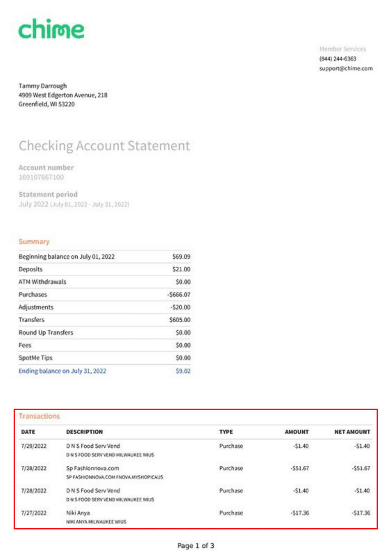This screenshot has width=392, height=555.
Task: Select the Transfers amount $605.00
Action: click(180, 319)
